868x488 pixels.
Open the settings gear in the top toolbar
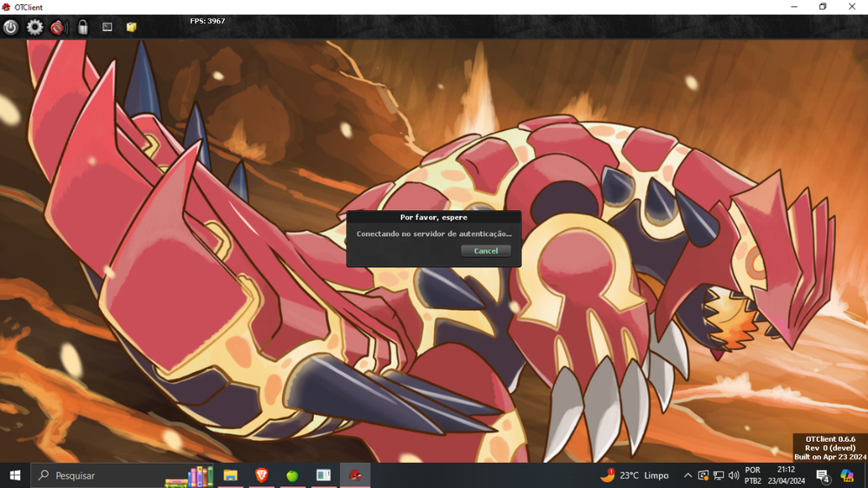(35, 27)
